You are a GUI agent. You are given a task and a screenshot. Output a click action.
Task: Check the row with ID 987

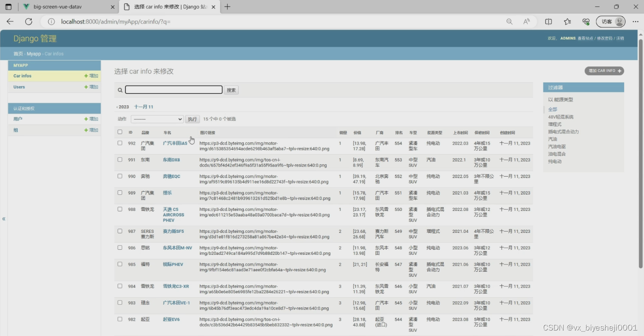point(120,231)
